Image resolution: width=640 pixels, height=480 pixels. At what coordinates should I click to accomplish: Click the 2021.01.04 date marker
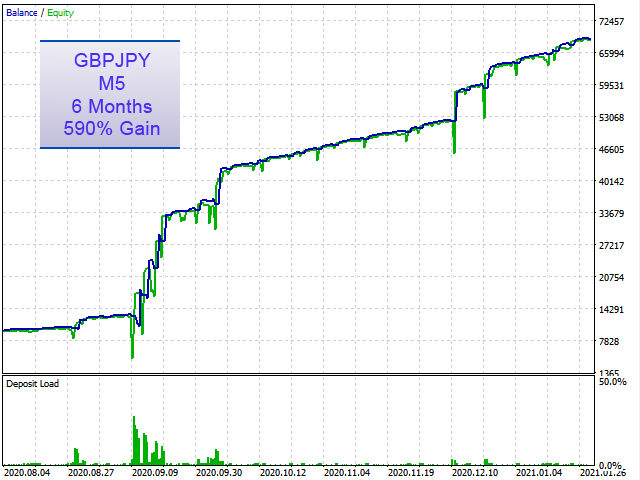pos(539,472)
